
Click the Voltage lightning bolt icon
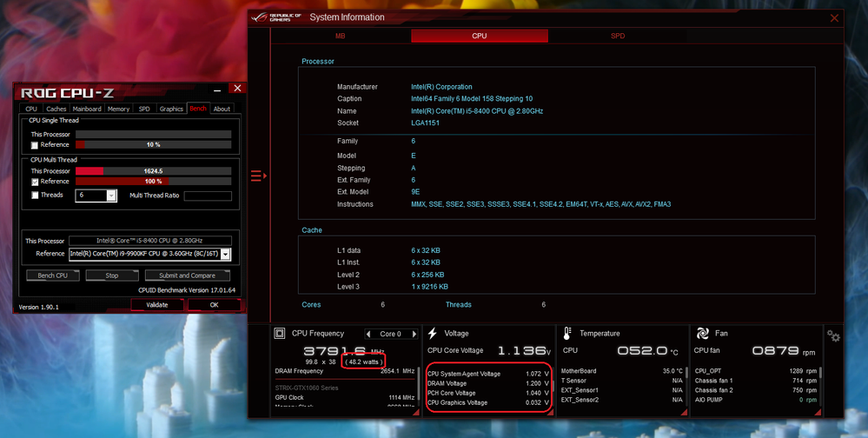point(433,334)
